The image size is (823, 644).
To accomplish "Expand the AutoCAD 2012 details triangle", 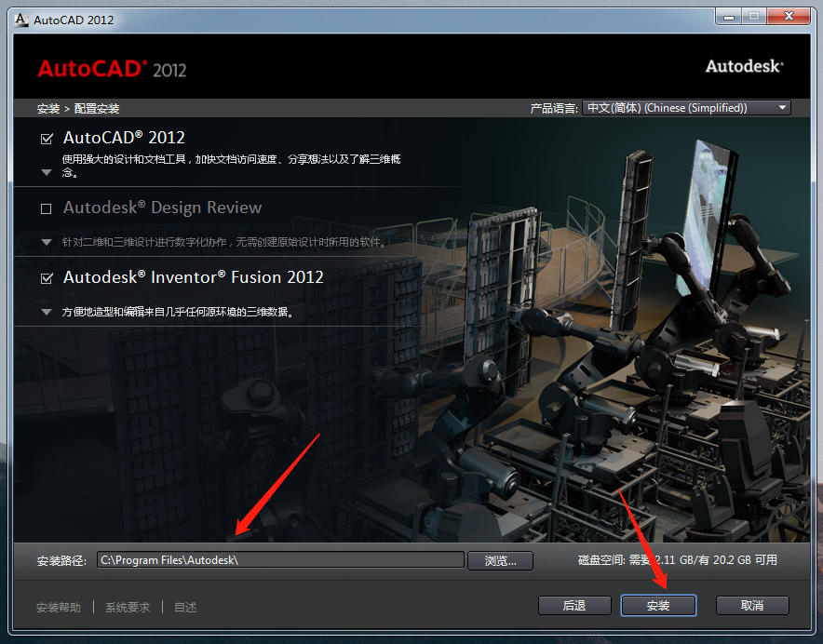I will point(45,171).
